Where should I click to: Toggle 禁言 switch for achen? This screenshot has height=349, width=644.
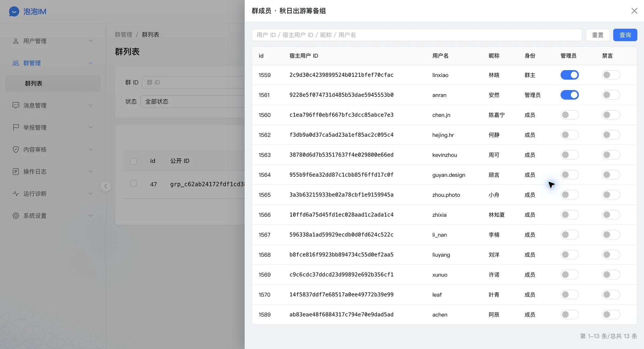tap(611, 314)
